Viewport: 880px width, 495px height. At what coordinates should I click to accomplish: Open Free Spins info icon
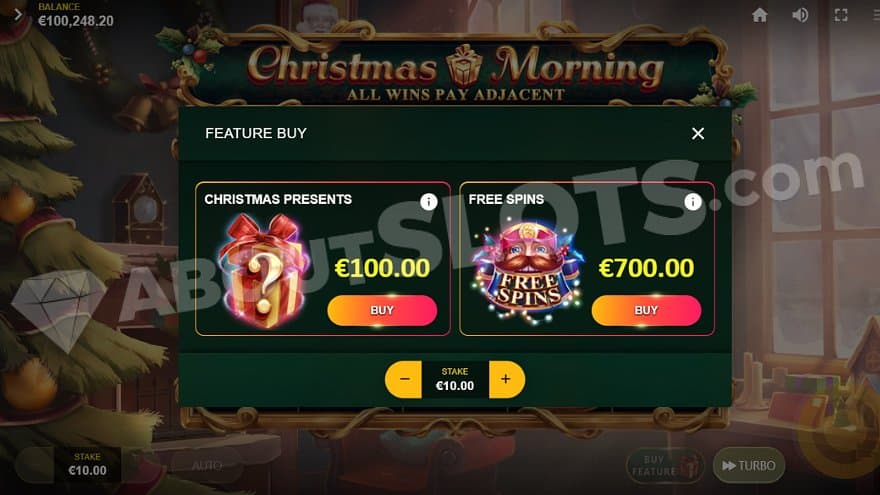[693, 201]
